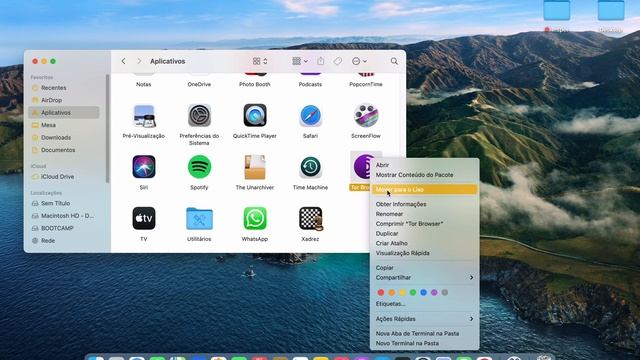640x360 pixels.
Task: Apply the blue tag color
Action: coord(423,292)
